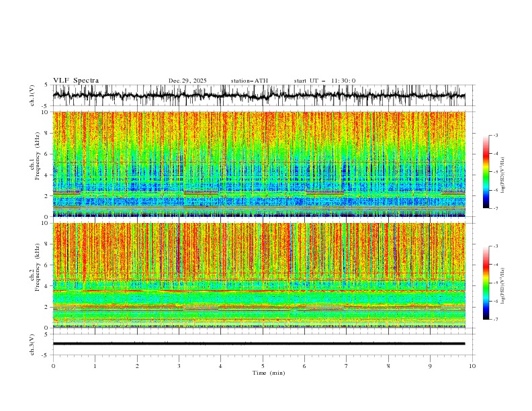
Task: Click the ch.3 flat black waveform trace
Action: point(259,344)
